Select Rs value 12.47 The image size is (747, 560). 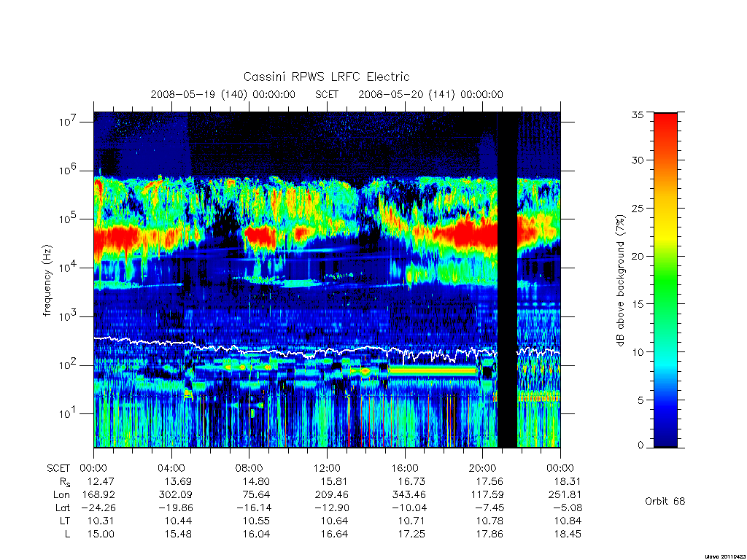pos(101,481)
